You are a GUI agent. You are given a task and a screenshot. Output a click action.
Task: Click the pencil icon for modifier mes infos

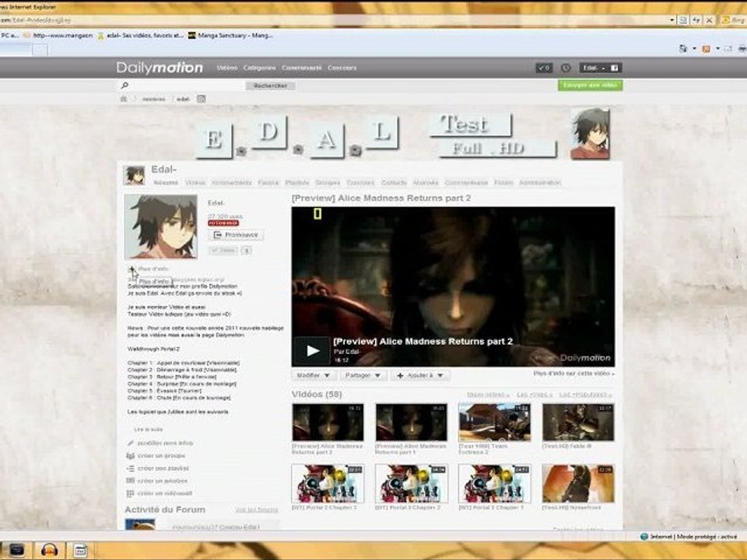tap(131, 443)
